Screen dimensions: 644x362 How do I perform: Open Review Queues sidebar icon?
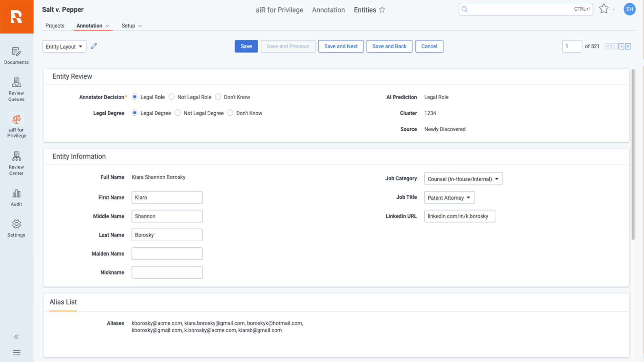click(16, 89)
